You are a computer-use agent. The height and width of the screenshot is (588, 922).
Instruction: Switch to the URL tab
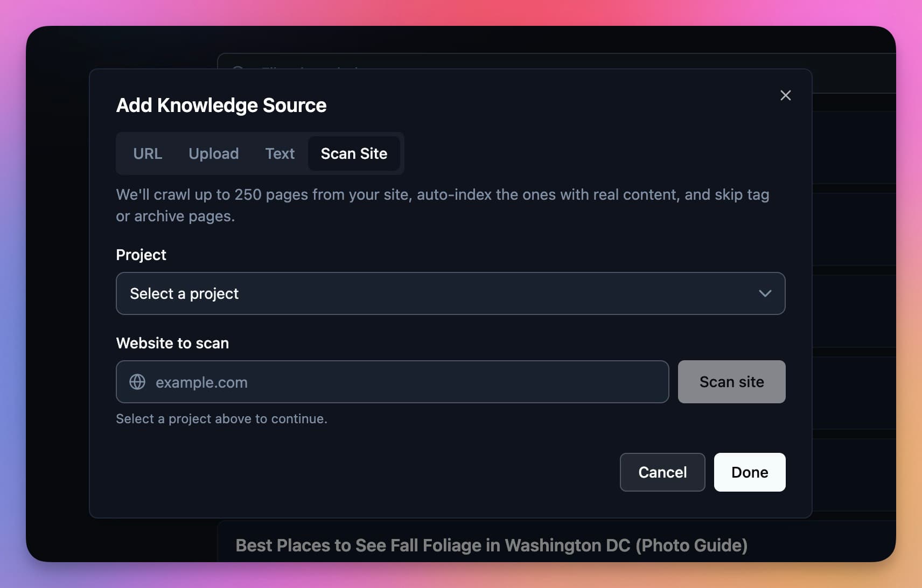tap(147, 153)
